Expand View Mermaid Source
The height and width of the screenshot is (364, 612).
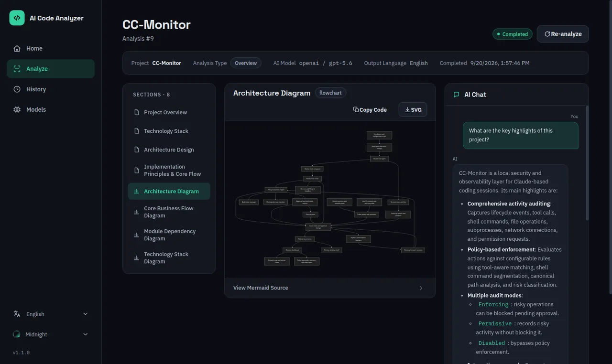(330, 288)
